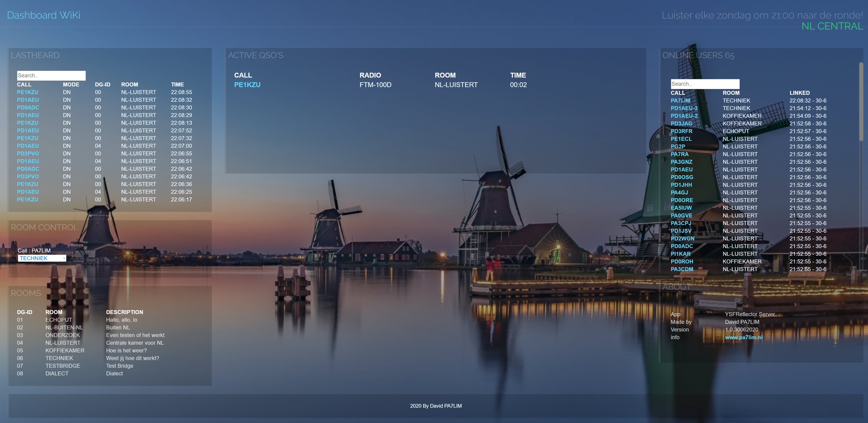Click PD1AEU-3 in online users list

[684, 108]
